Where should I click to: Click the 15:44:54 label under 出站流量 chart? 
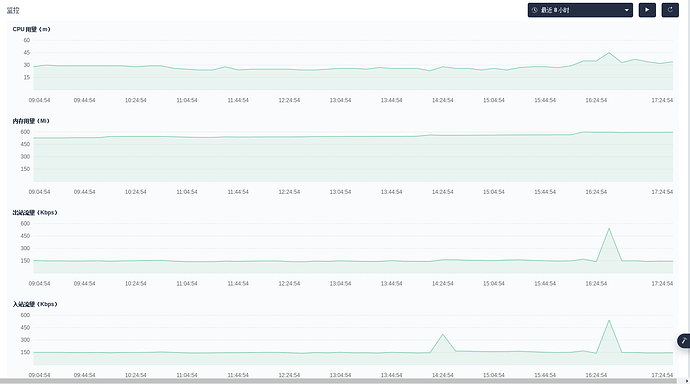pyautogui.click(x=545, y=283)
